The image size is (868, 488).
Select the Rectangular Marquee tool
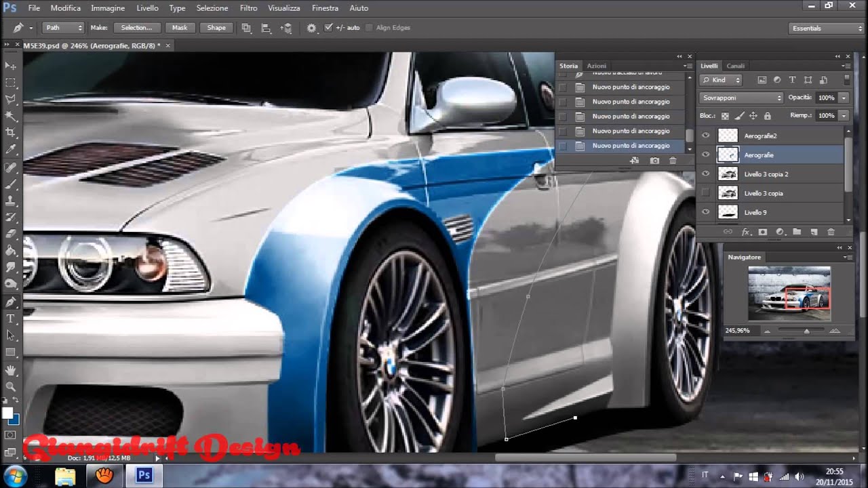(x=11, y=83)
